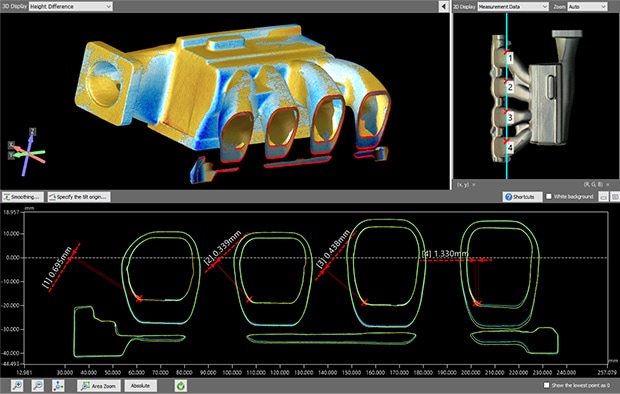Switch to the single-pane layout icon
The height and width of the screenshot is (394, 620).
603,197
